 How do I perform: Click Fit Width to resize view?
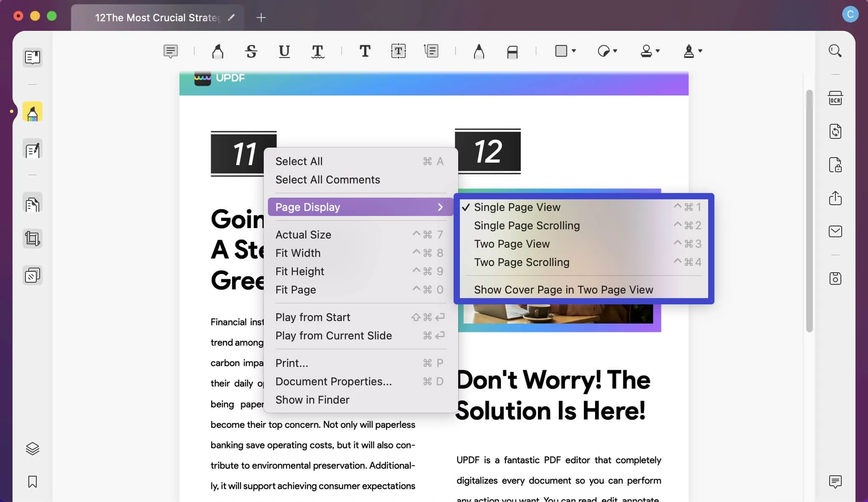[x=298, y=252]
